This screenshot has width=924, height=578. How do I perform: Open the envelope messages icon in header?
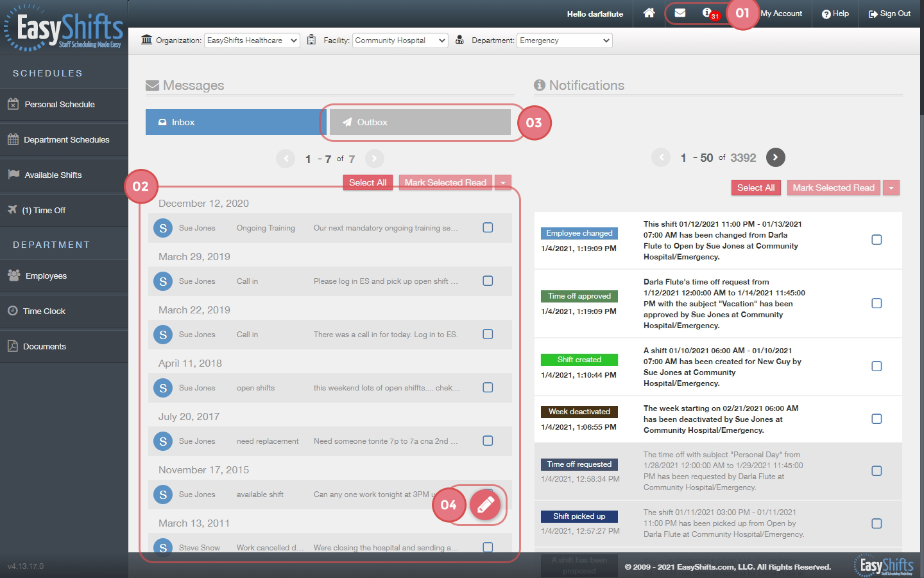pos(680,13)
